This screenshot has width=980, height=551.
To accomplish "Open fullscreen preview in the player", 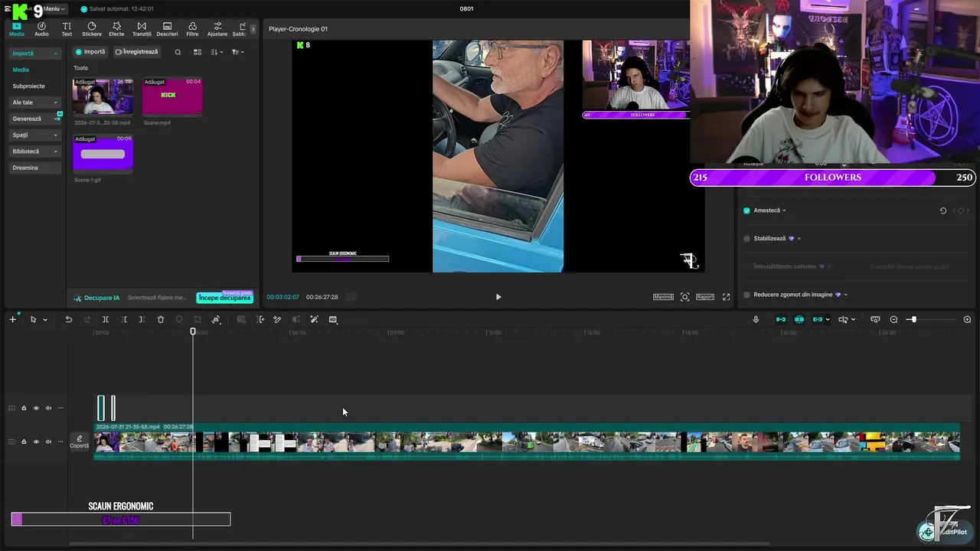I will 726,297.
